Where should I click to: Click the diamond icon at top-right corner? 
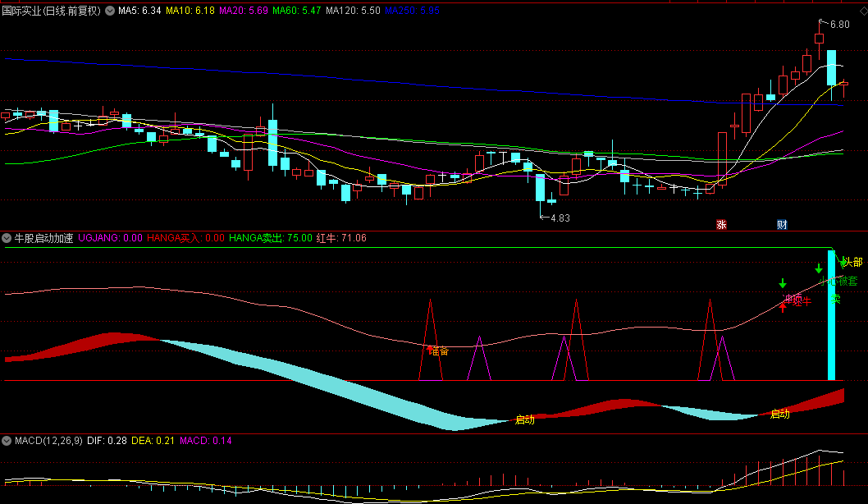click(863, 11)
